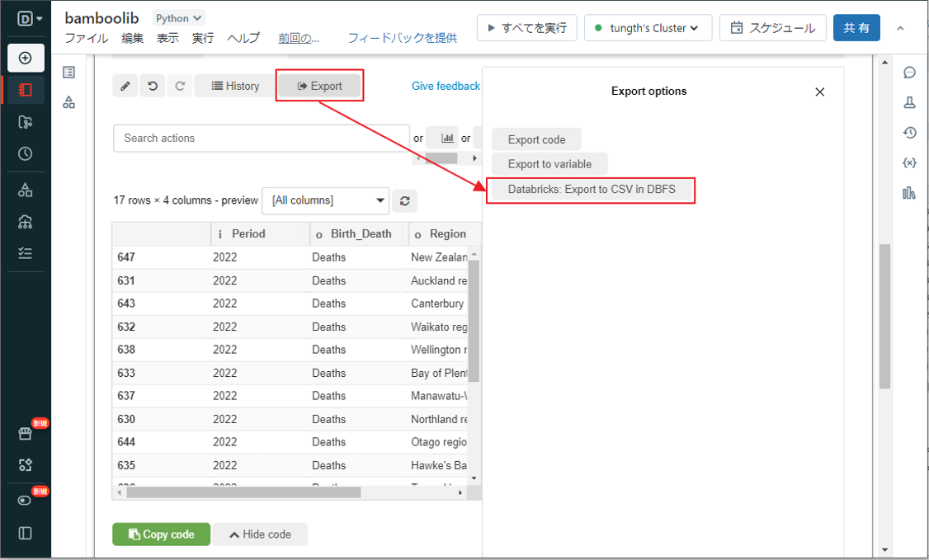929x560 pixels.
Task: Open the experiments flask icon
Action: tap(909, 103)
